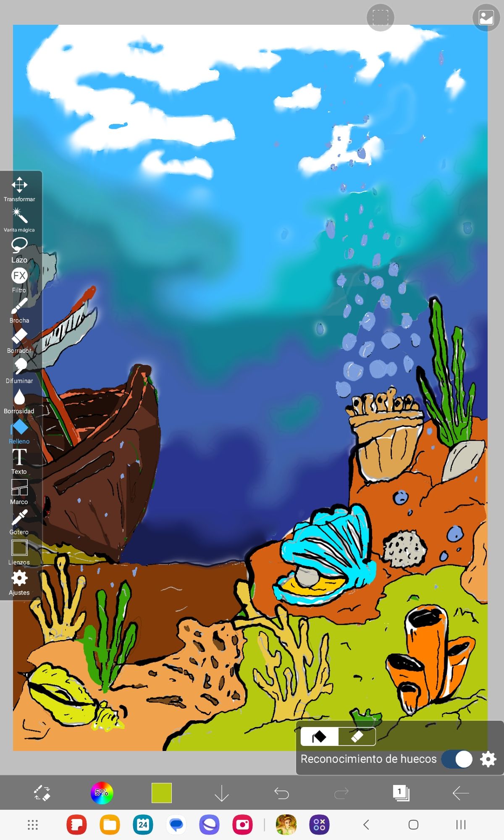
Task: Tap the downward arrow hide toolbar button
Action: (221, 793)
